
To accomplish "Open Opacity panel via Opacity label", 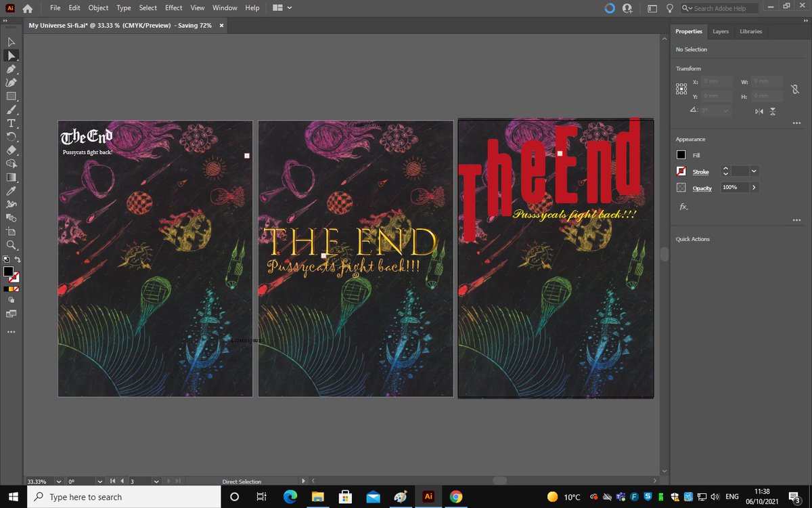I will tap(702, 188).
